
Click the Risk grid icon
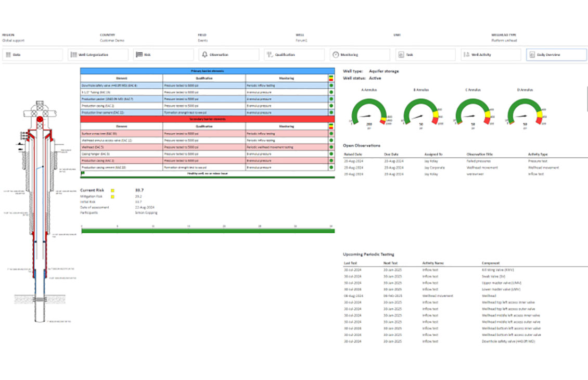(139, 55)
